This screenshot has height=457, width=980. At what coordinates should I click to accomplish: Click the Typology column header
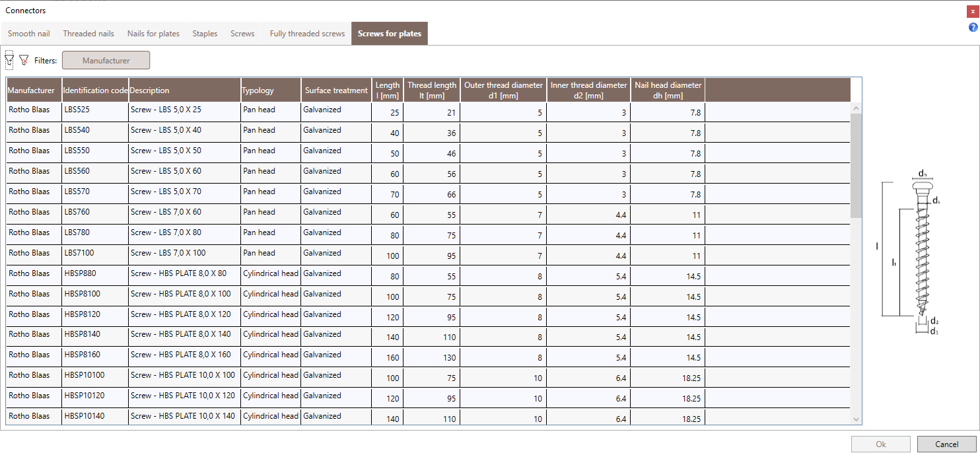271,90
